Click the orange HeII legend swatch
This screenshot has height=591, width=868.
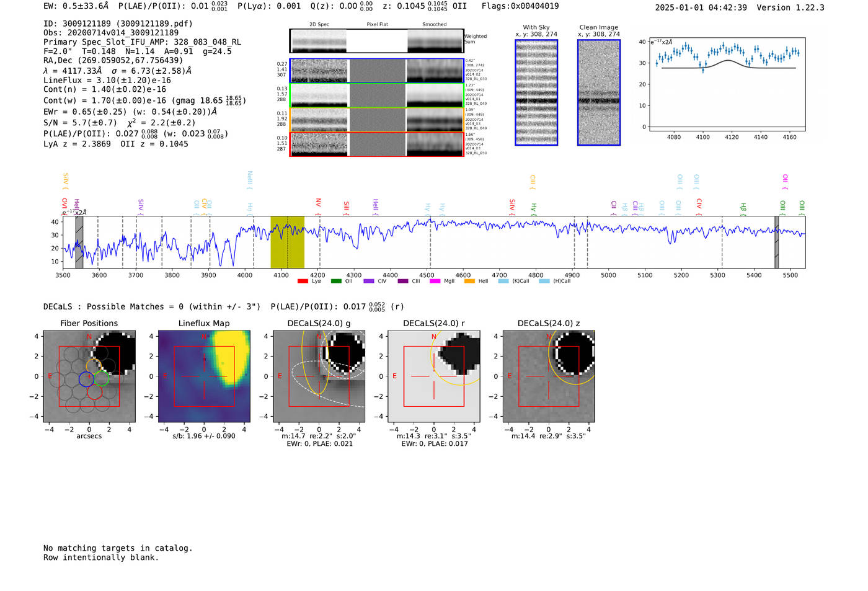pos(469,282)
